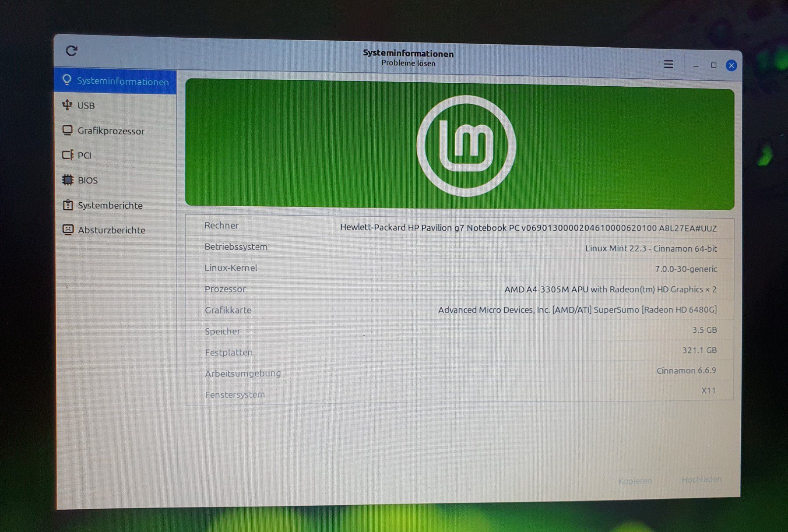Click the monitor icon next to Grafikprozessor
This screenshot has width=788, height=532.
(x=67, y=130)
